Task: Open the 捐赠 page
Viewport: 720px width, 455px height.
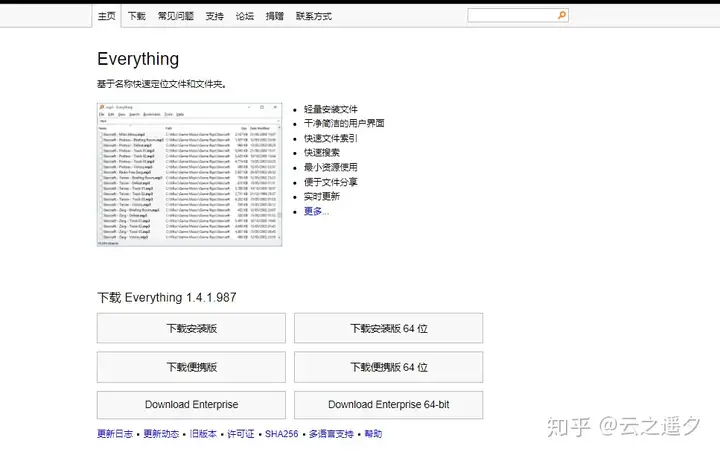Action: pos(275,16)
